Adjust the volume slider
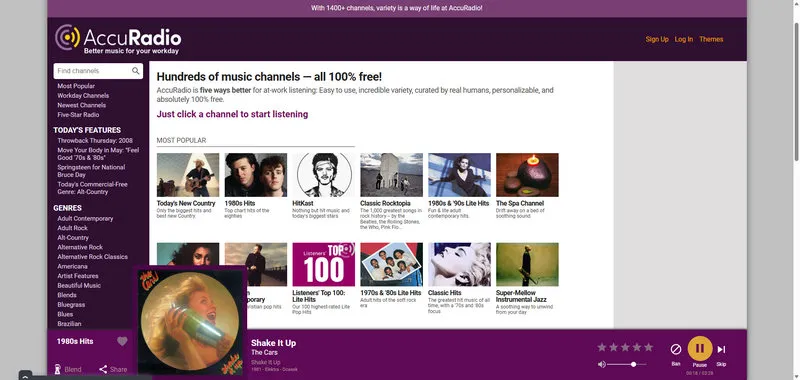800x380 pixels. pyautogui.click(x=627, y=364)
